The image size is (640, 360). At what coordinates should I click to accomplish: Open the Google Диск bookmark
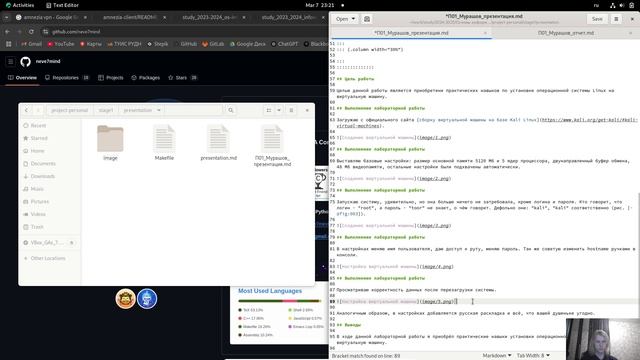click(x=247, y=44)
